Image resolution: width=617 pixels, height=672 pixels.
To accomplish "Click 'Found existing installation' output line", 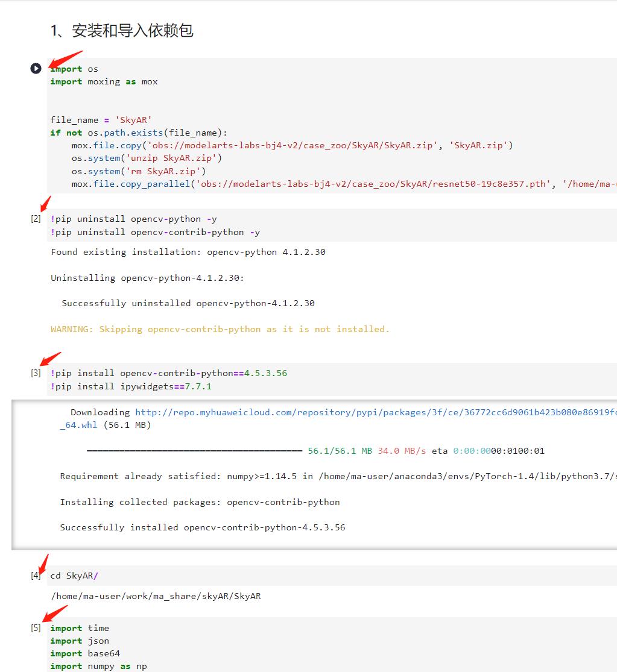I will 188,252.
